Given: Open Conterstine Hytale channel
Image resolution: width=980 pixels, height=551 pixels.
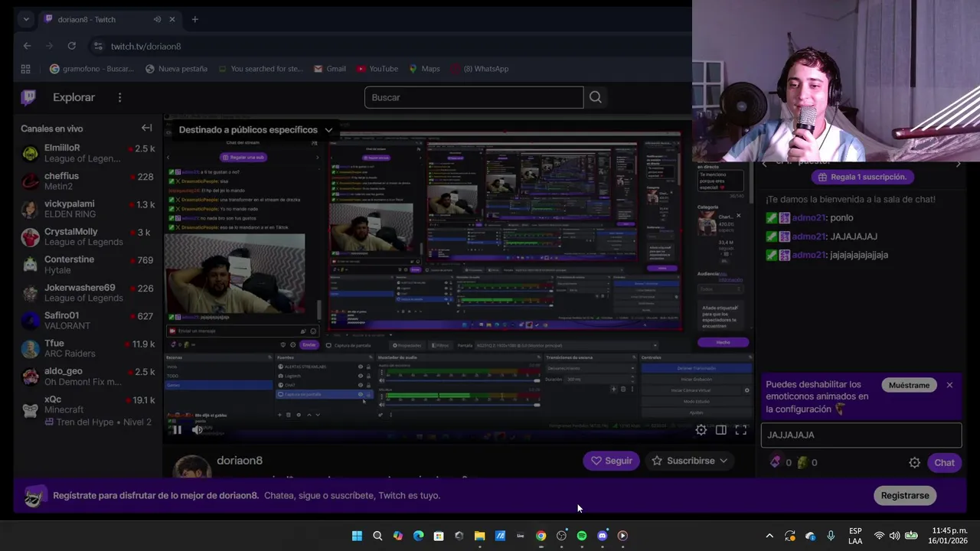Looking at the screenshot, I should [x=88, y=265].
